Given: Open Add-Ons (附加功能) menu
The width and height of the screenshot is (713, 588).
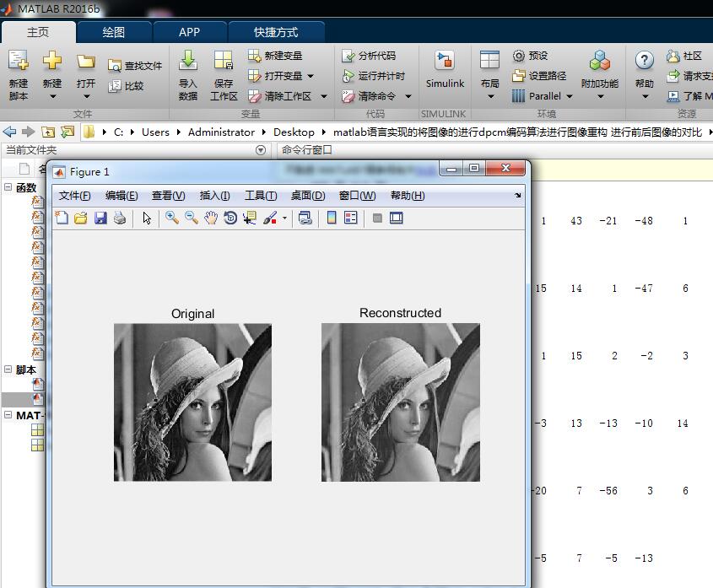Looking at the screenshot, I should pyautogui.click(x=600, y=75).
